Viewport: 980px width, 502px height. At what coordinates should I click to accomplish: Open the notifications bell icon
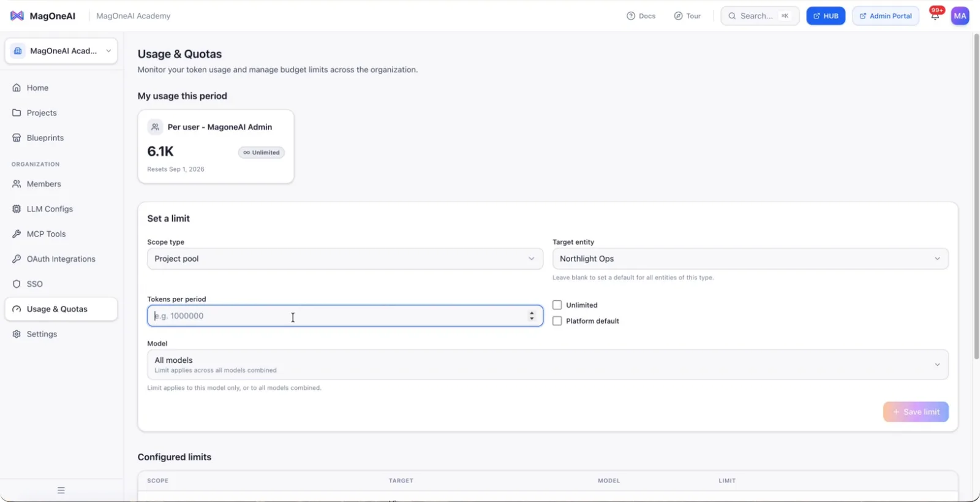pyautogui.click(x=935, y=16)
